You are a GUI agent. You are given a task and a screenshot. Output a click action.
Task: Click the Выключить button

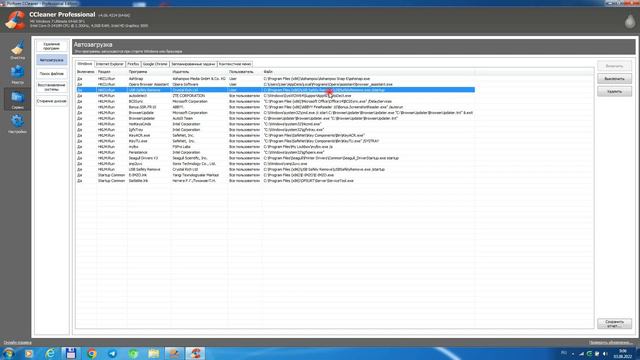pyautogui.click(x=614, y=78)
